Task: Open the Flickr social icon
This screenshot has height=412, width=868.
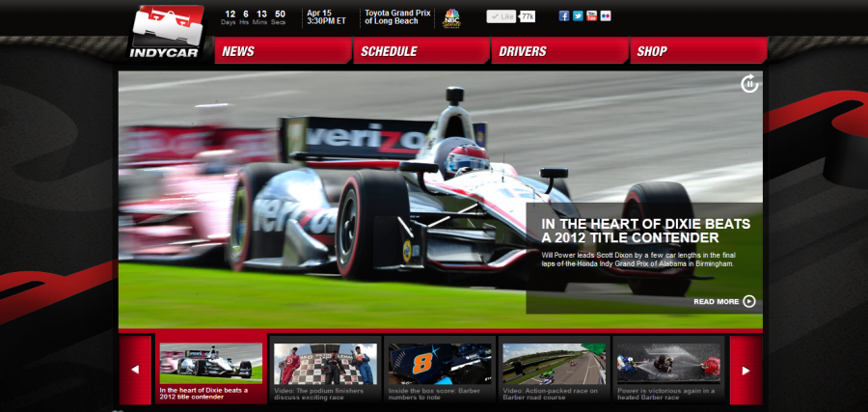Action: coord(606,16)
